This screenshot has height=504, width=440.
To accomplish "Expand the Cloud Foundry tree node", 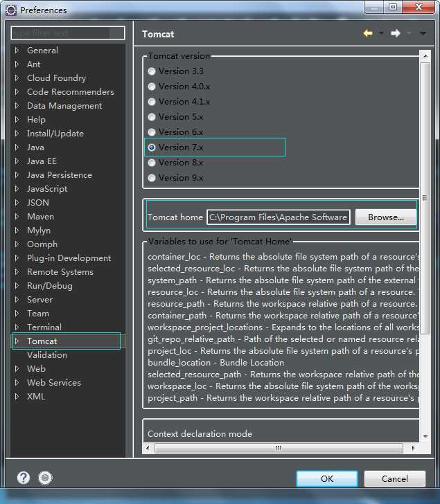I will 17,78.
